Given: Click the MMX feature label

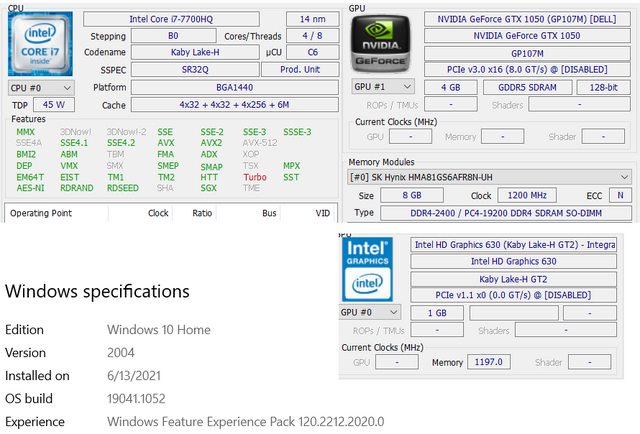Looking at the screenshot, I should click(25, 132).
